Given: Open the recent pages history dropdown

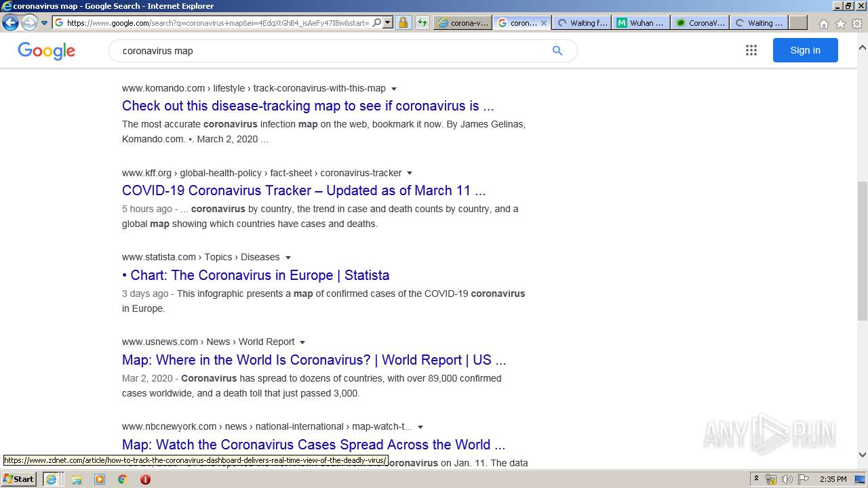Looking at the screenshot, I should click(x=44, y=22).
